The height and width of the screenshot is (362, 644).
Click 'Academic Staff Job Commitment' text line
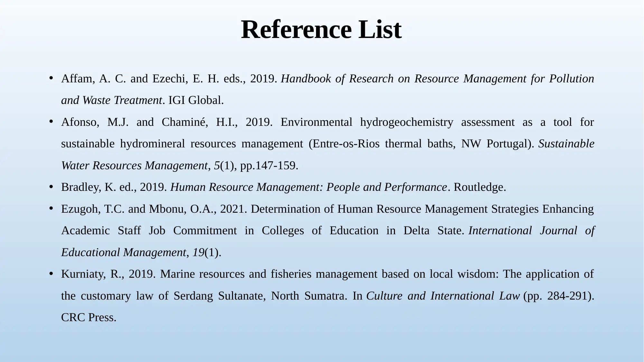149,231
